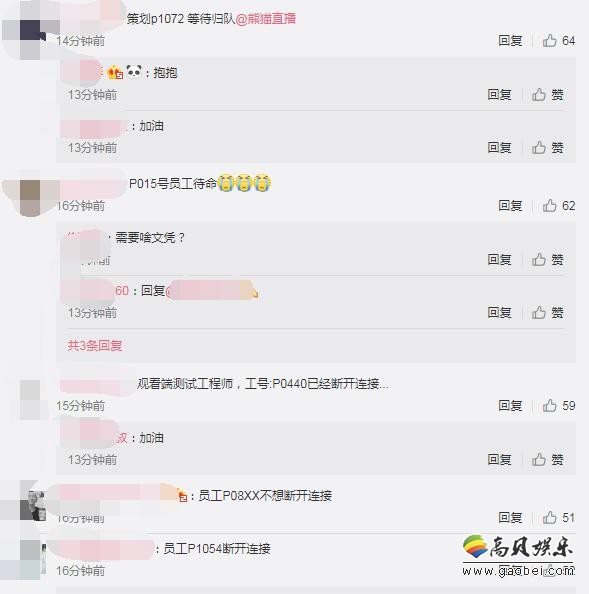The height and width of the screenshot is (594, 589).
Task: Reply to the P0440 tester comment
Action: pyautogui.click(x=510, y=406)
